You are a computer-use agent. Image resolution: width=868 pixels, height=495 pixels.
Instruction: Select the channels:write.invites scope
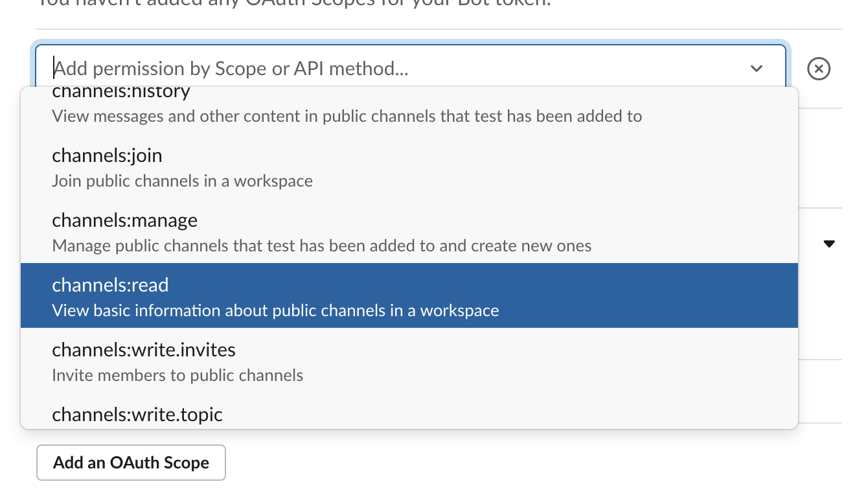(143, 350)
